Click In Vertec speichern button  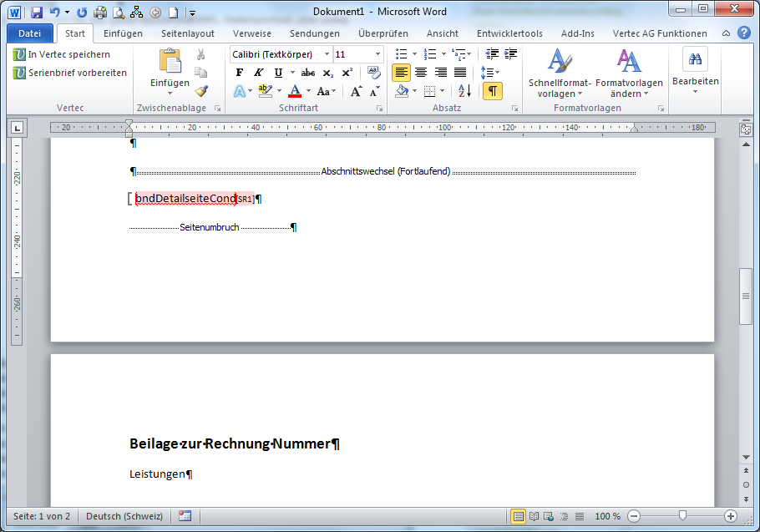coord(61,54)
